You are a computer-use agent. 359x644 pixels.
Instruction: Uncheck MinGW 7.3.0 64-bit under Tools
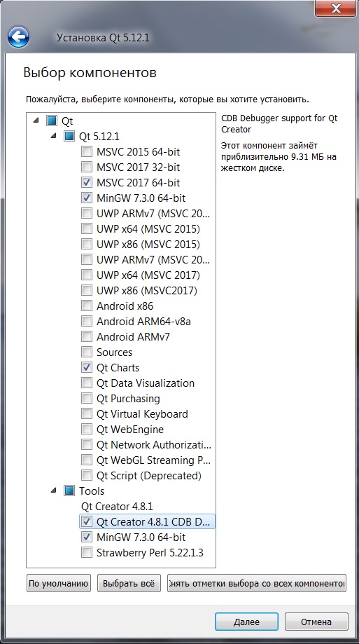87,537
